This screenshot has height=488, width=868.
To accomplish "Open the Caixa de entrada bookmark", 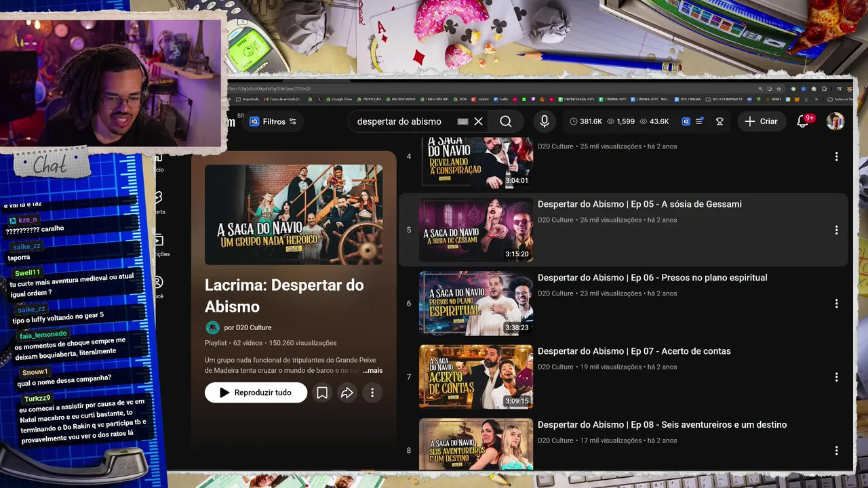I will [x=284, y=100].
